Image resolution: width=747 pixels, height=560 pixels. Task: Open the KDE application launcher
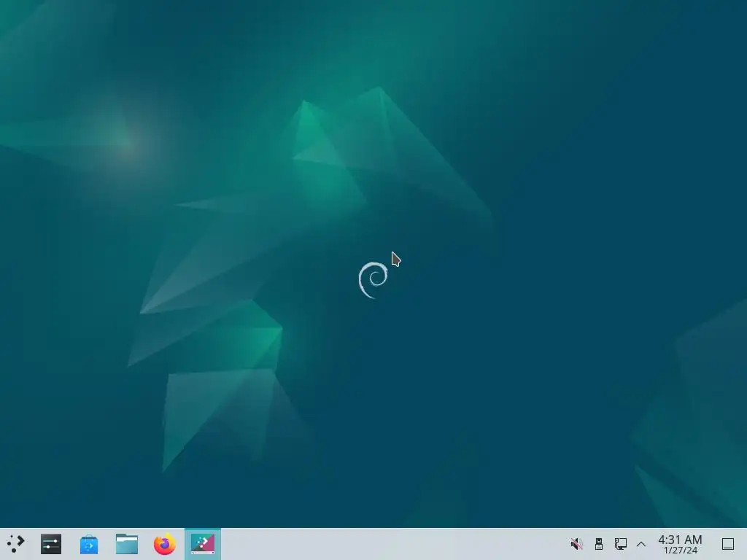tap(16, 544)
